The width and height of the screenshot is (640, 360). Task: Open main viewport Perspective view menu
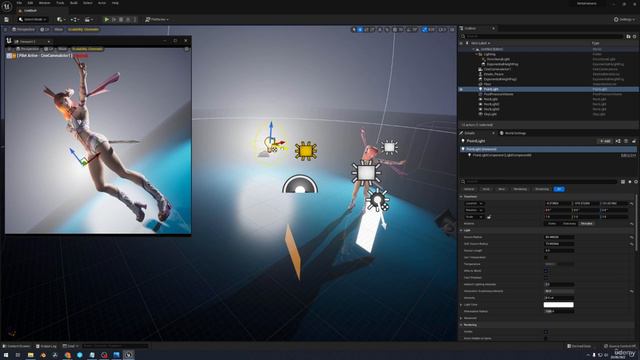[x=24, y=29]
